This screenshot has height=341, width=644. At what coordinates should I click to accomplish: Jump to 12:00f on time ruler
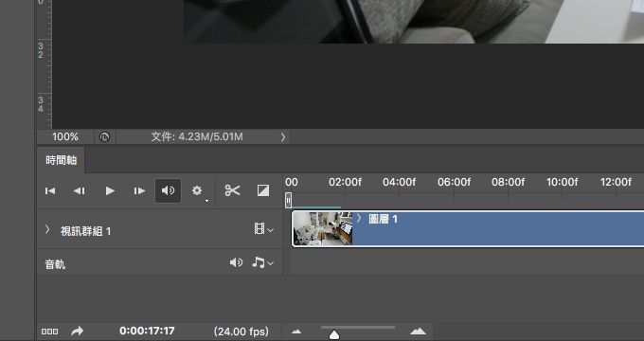[x=616, y=182]
